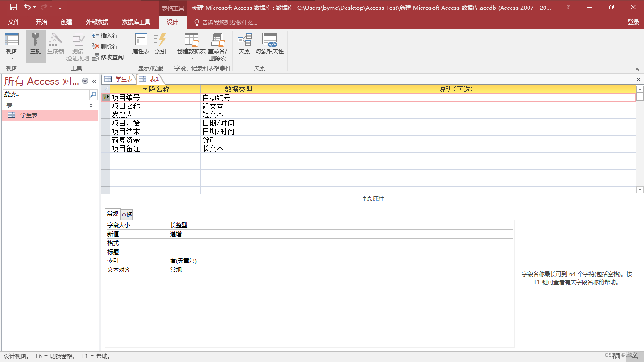The height and width of the screenshot is (362, 644).
Task: Click the 说明(可选) column header
Action: coord(455,89)
